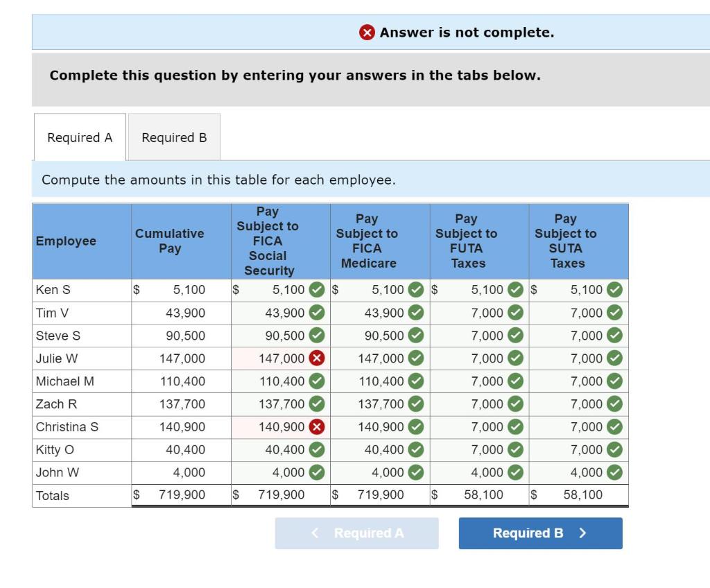This screenshot has width=710, height=588.
Task: Select the Required A tab
Action: 79,137
